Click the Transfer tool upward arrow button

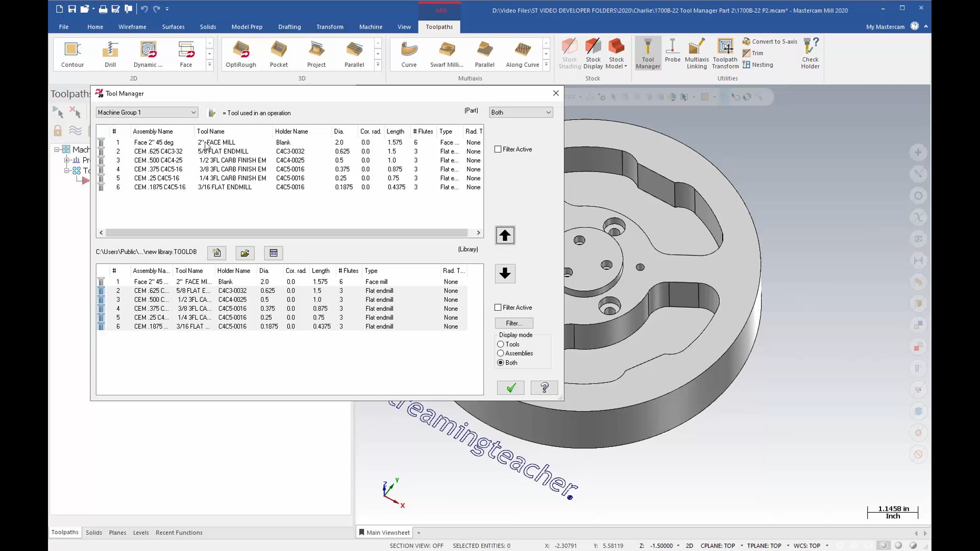(505, 235)
